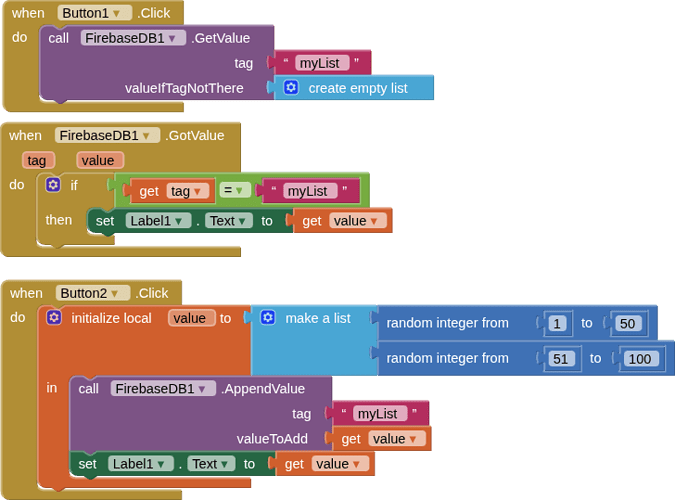
Task: Open FirebaseDB1 dropdown in AppendValue block
Action: (x=163, y=389)
